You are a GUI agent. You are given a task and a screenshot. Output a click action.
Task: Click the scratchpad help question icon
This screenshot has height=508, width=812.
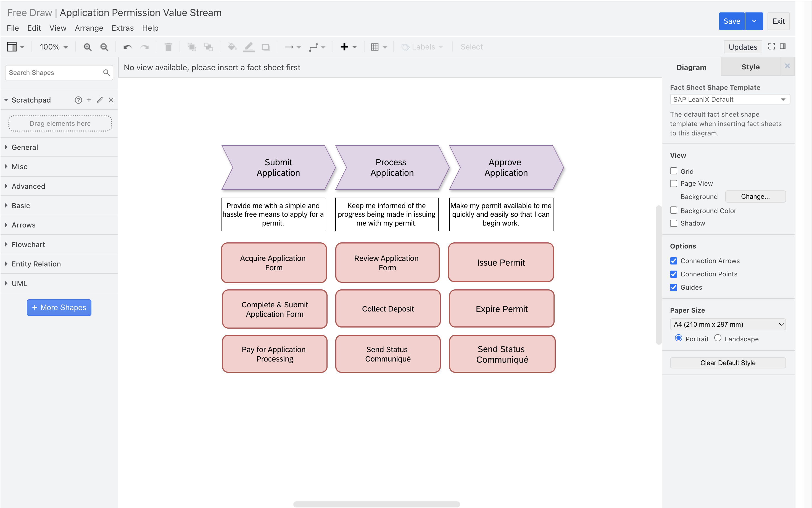[x=78, y=100]
